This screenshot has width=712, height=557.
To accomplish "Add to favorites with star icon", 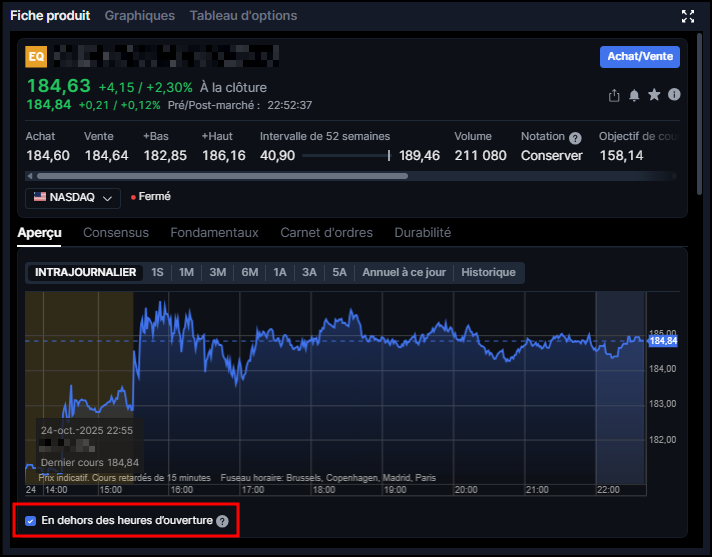I will (654, 95).
